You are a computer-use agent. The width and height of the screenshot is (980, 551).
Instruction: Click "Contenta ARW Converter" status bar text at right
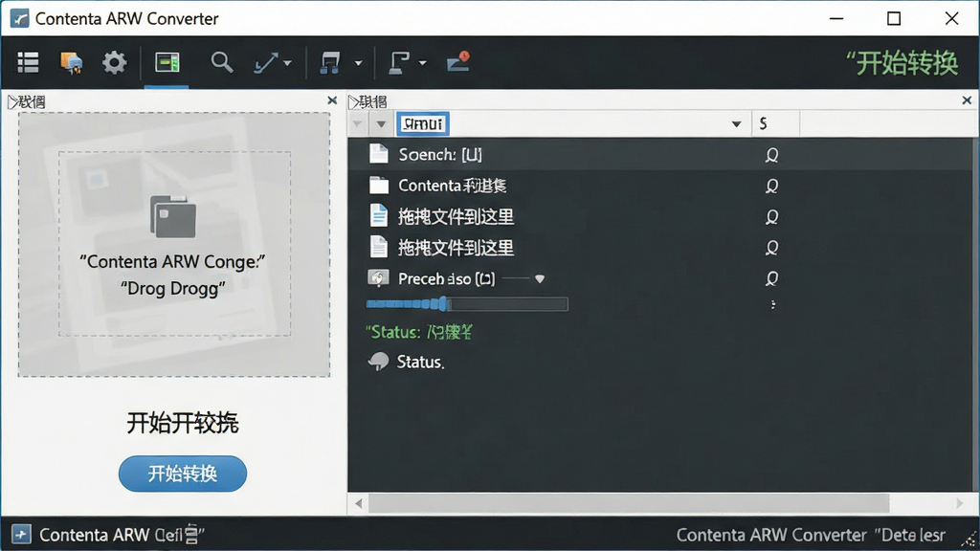tap(771, 536)
